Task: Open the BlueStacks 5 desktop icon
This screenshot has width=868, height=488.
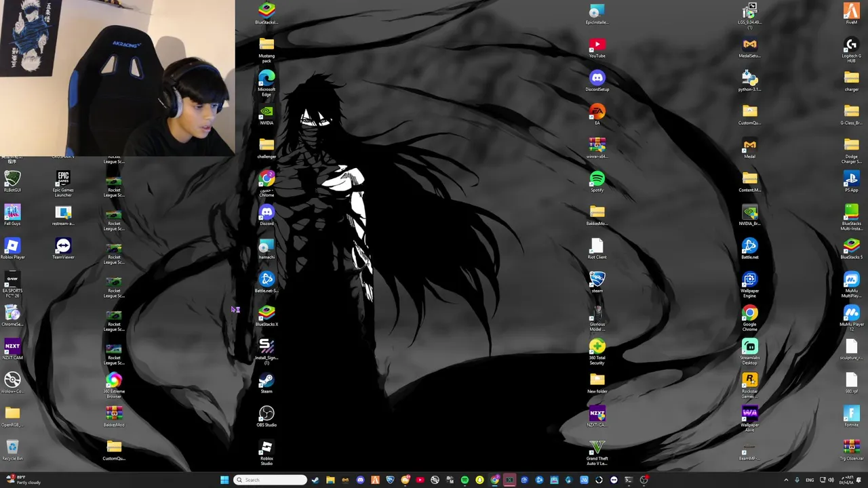Action: [851, 248]
